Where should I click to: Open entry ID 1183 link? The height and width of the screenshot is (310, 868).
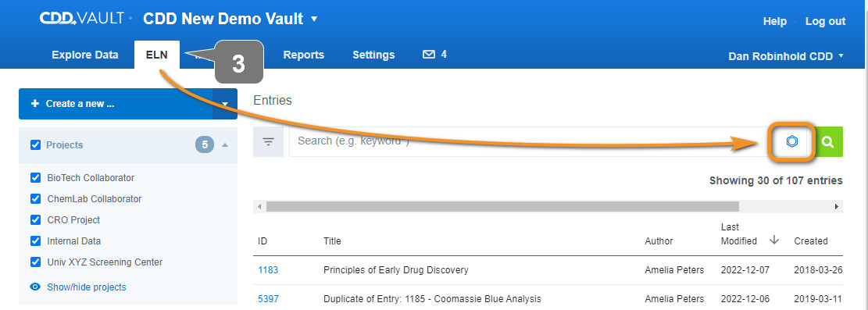click(268, 270)
